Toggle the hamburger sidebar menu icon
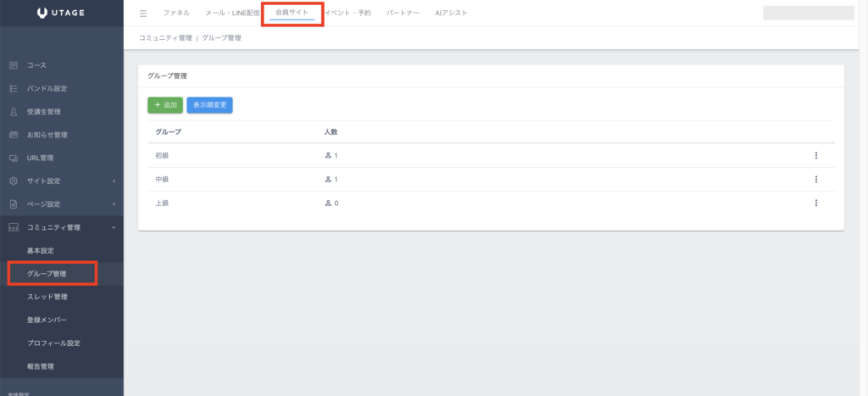 [x=143, y=14]
